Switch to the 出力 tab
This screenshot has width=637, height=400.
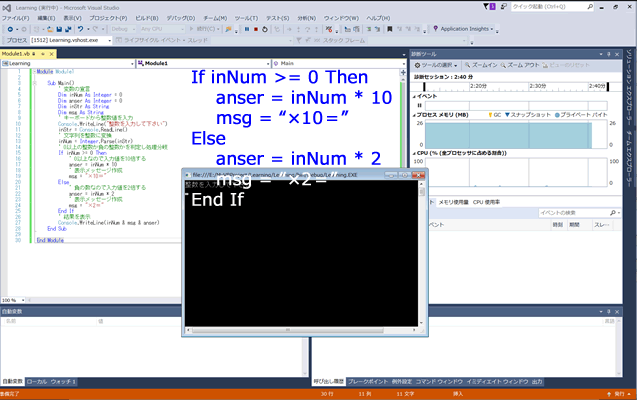tap(537, 382)
